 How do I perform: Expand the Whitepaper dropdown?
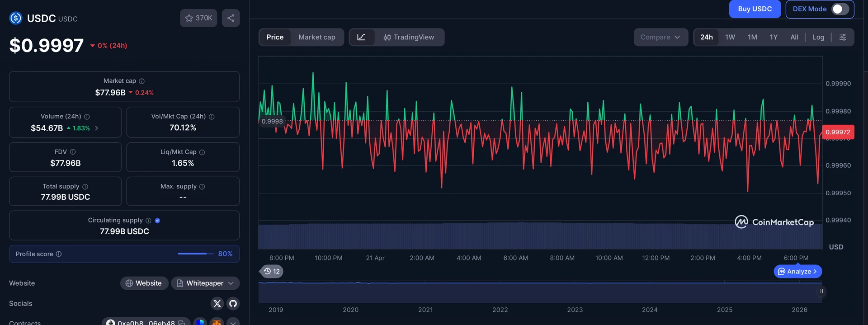click(x=205, y=283)
